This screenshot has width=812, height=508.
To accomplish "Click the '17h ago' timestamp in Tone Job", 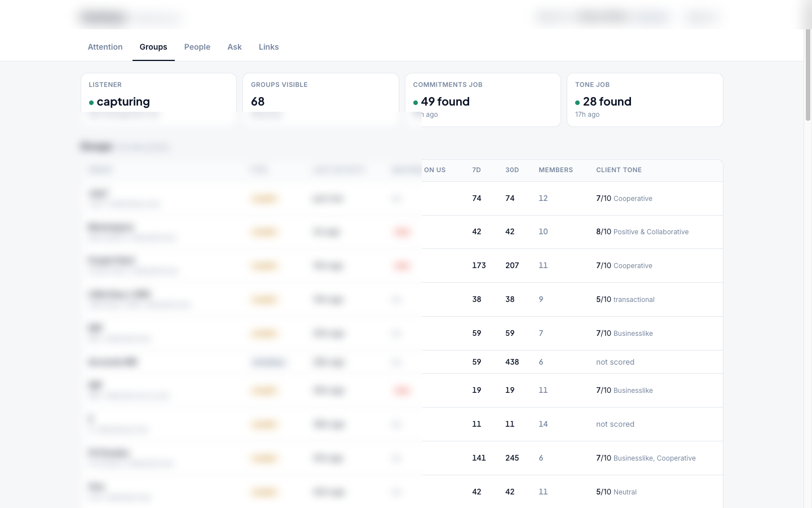I will point(587,115).
